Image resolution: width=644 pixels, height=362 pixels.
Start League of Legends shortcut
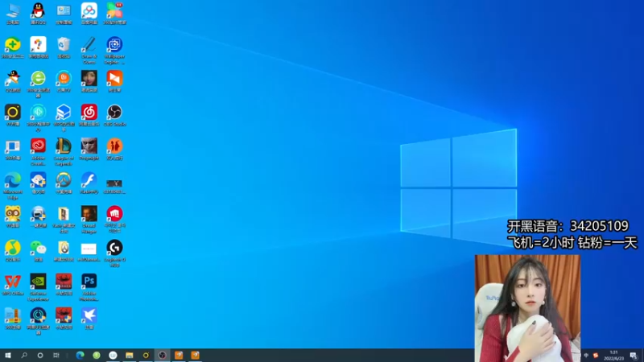tap(64, 152)
